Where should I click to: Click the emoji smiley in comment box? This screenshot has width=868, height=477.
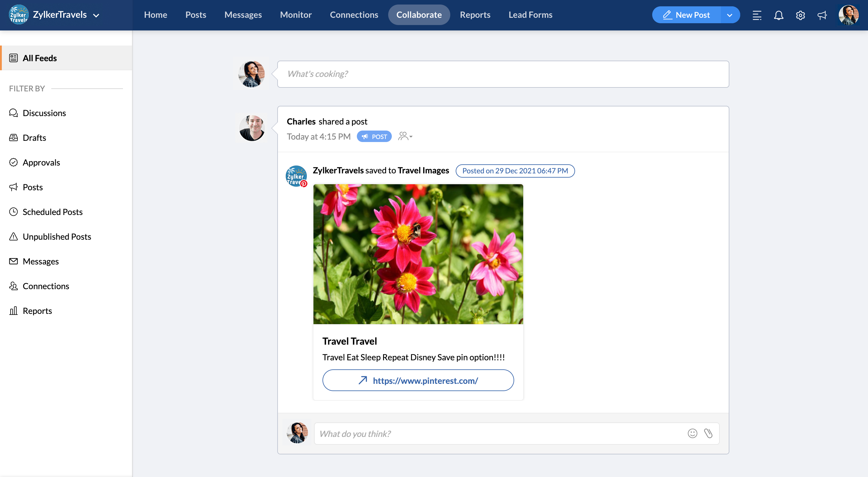tap(692, 433)
